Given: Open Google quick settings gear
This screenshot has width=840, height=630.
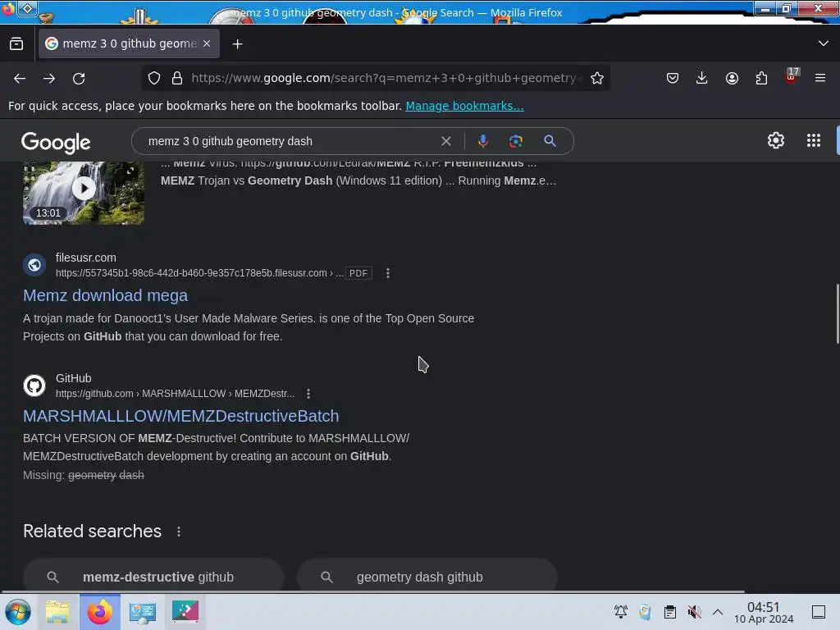Looking at the screenshot, I should point(776,140).
